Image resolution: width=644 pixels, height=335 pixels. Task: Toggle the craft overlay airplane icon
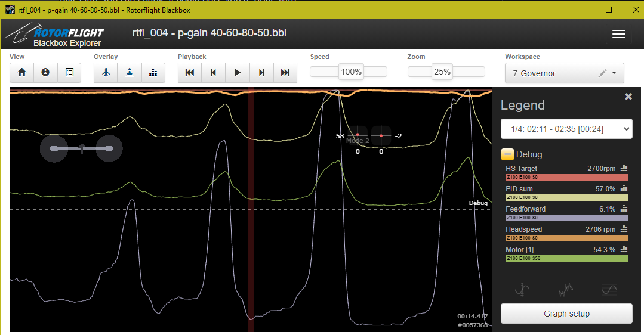pyautogui.click(x=106, y=72)
